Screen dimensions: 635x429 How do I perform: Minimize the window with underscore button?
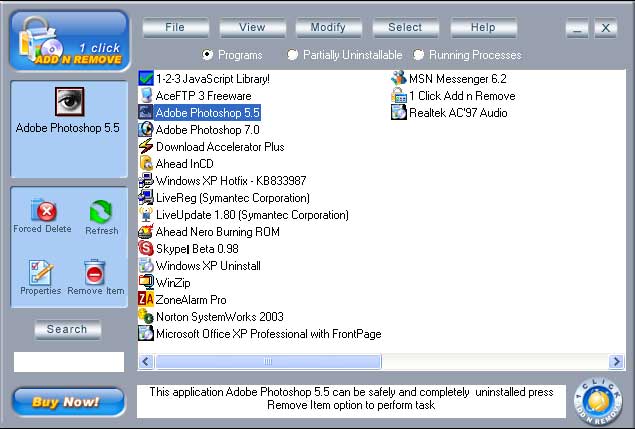click(x=577, y=28)
